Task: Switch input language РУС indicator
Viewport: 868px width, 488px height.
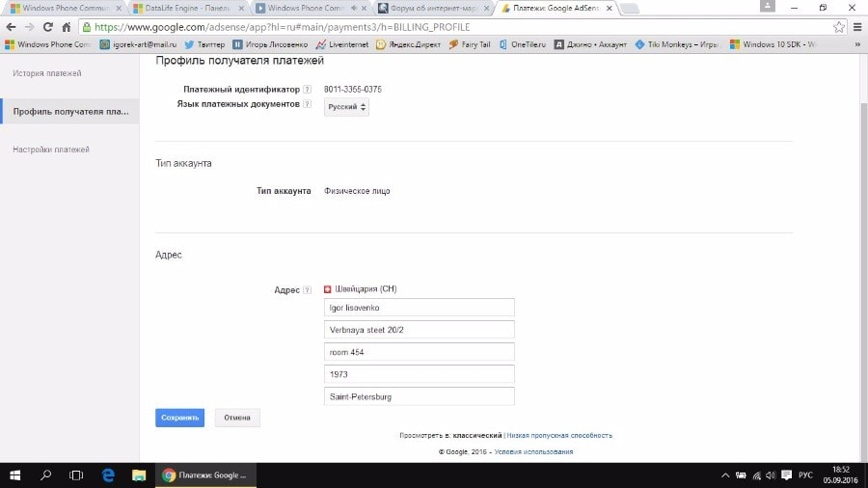Action: [x=805, y=475]
